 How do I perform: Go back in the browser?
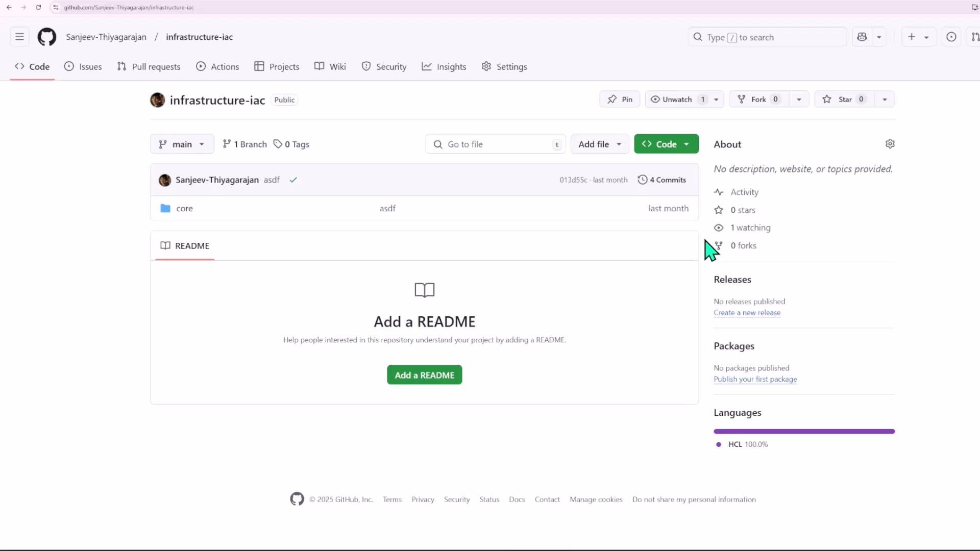[x=9, y=7]
